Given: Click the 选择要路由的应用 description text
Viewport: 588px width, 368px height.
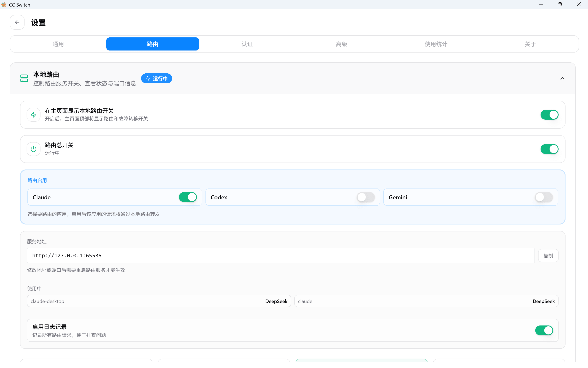Looking at the screenshot, I should point(93,214).
